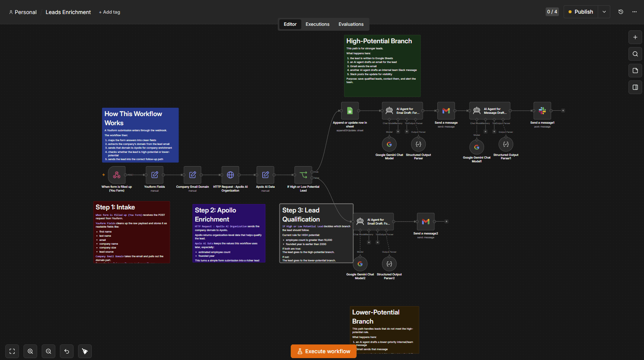The height and width of the screenshot is (360, 644).
Task: Open AI Agent for Email Draft node, lower branch
Action: point(373,222)
